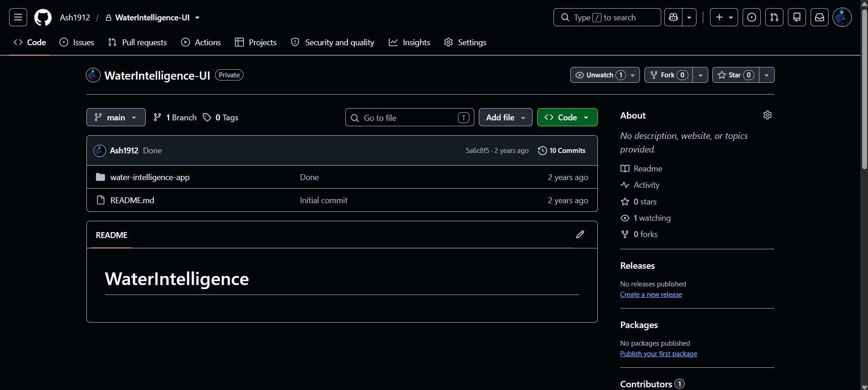Open the Ash1912 owner breadcrumb link
This screenshot has width=868, height=390.
pyautogui.click(x=75, y=18)
